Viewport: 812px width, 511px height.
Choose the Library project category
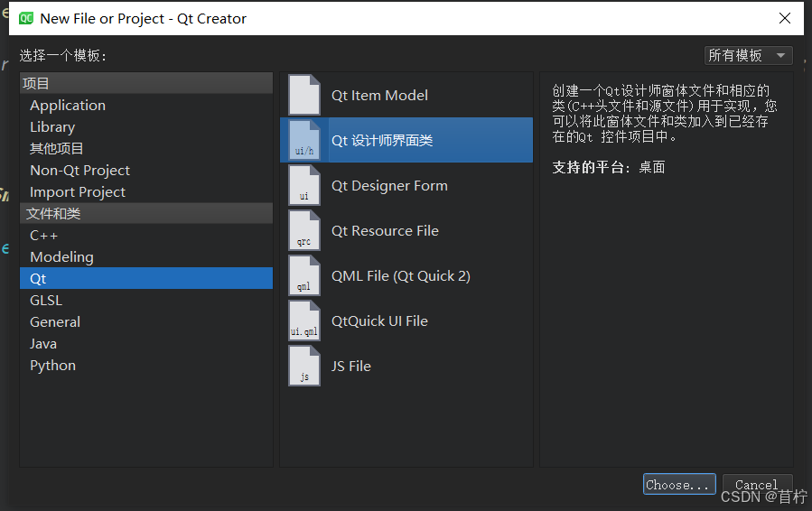click(146, 126)
